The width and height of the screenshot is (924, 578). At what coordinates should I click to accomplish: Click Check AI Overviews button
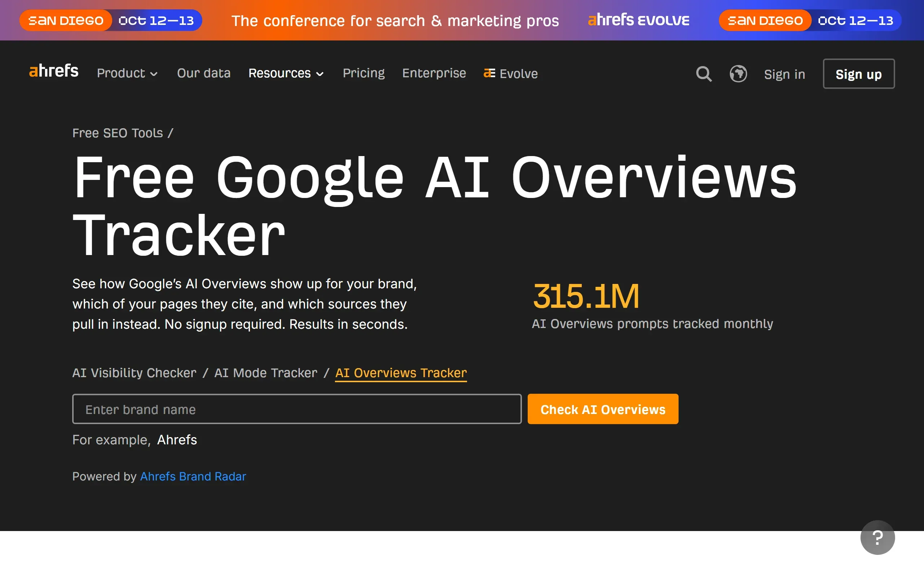tap(603, 409)
